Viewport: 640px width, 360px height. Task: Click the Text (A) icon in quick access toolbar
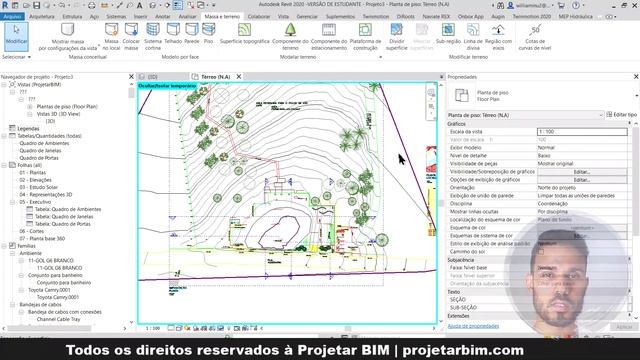pos(139,5)
